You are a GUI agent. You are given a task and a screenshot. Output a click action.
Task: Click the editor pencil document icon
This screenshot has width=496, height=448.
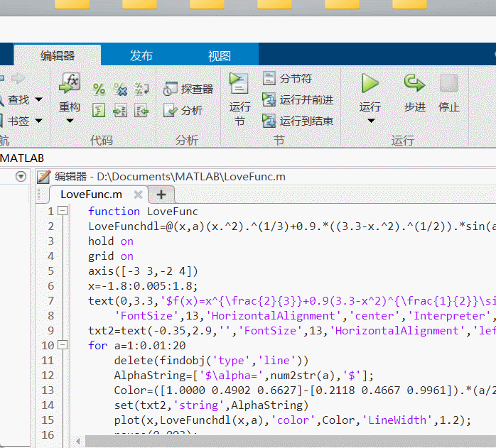43,177
